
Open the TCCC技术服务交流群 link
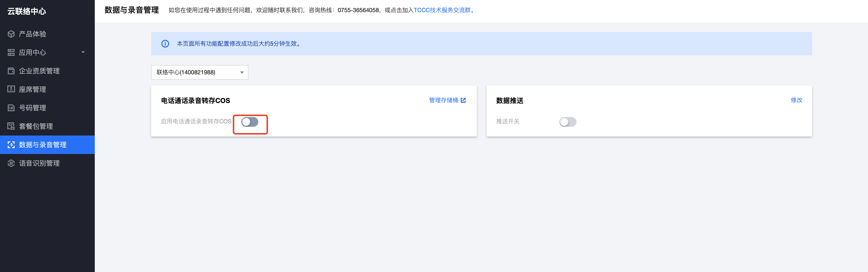442,10
